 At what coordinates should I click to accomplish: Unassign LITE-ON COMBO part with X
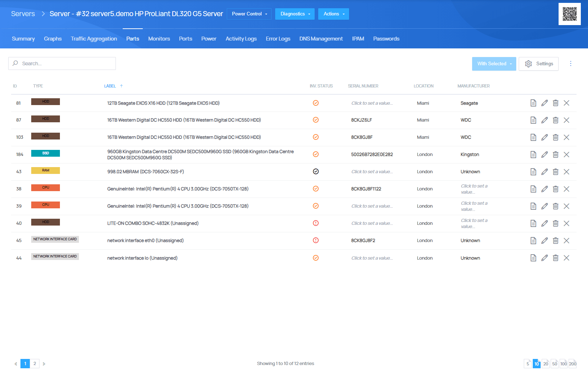566,223
